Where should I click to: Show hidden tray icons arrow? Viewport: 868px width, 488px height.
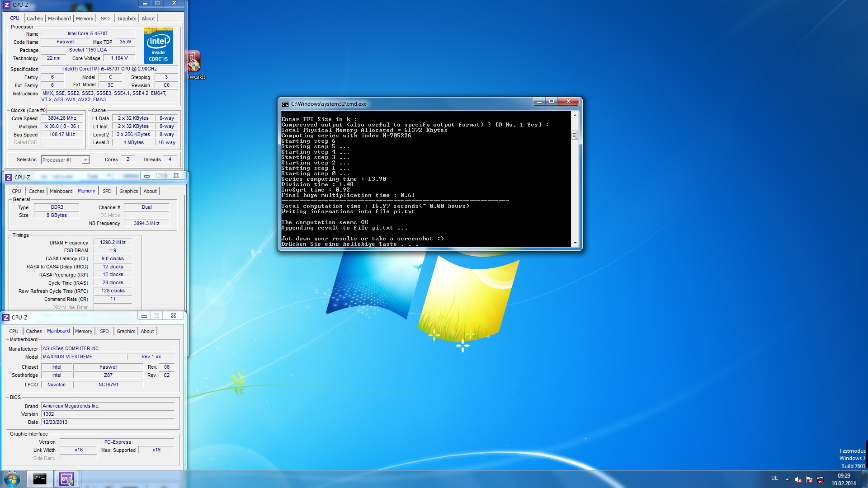pos(787,479)
